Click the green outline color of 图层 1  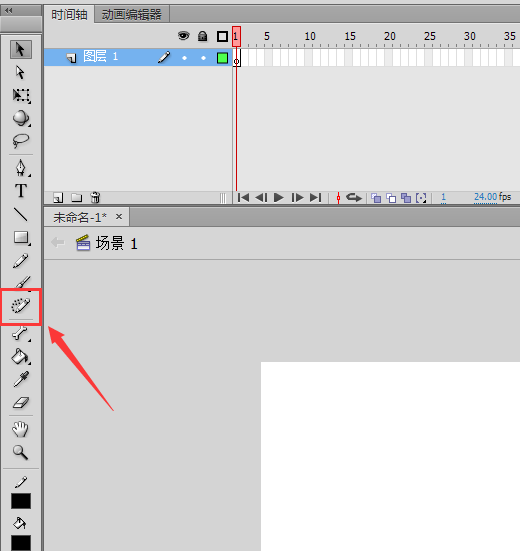coord(222,58)
